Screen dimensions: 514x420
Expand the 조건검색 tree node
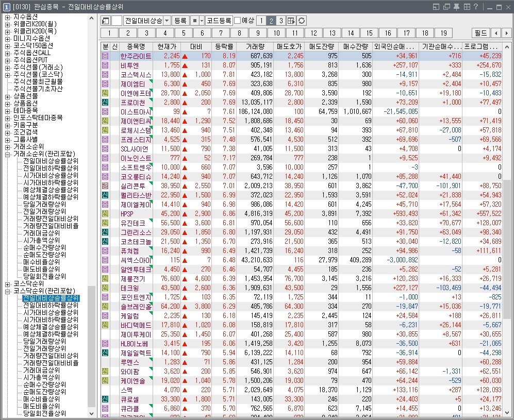coord(7,132)
